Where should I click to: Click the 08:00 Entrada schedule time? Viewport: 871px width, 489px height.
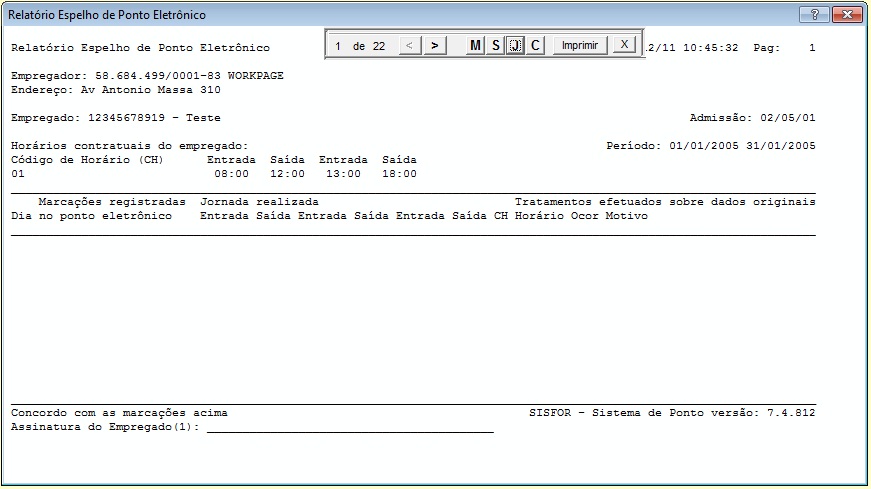coord(232,174)
